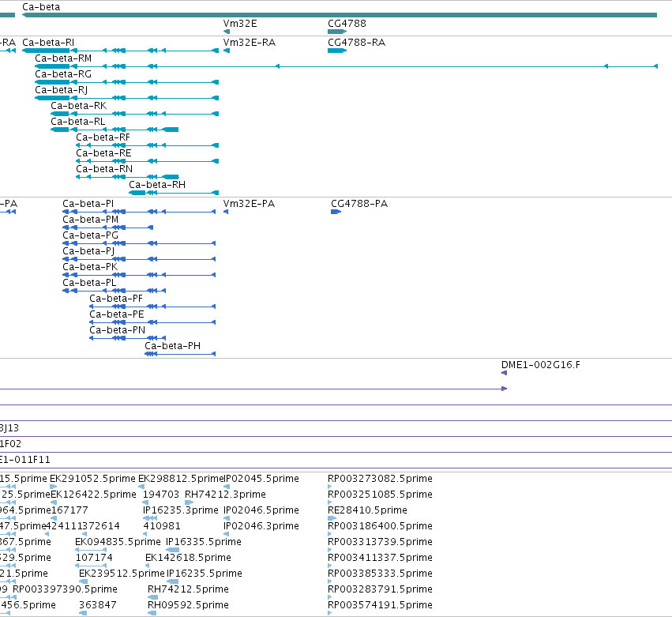Screen dimensions: 672x617
Task: Click the CG4788-PA protein label
Action: coord(359,204)
